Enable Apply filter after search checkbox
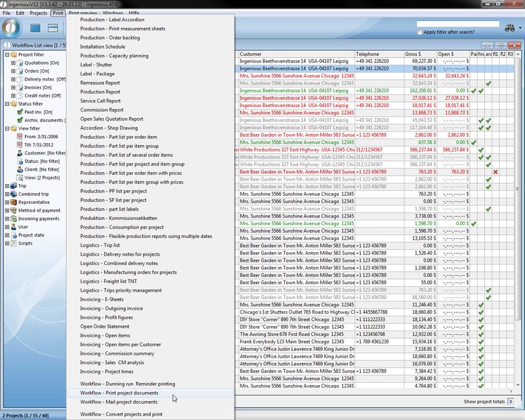The image size is (525, 420). point(420,32)
